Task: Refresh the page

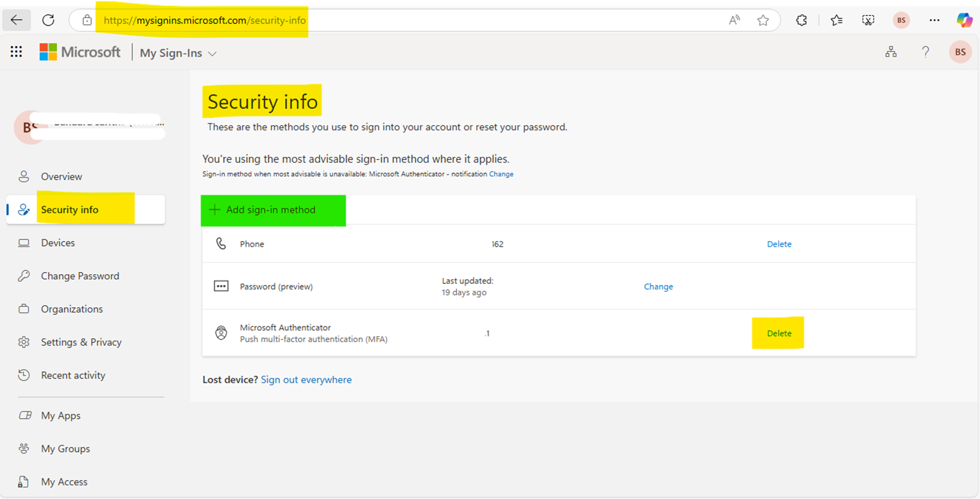Action: click(x=48, y=20)
